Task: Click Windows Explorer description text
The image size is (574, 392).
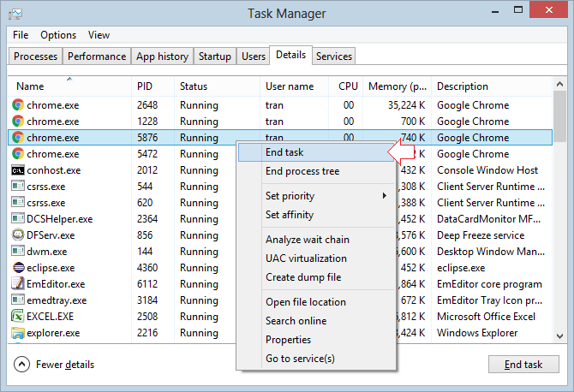Action: [x=477, y=333]
